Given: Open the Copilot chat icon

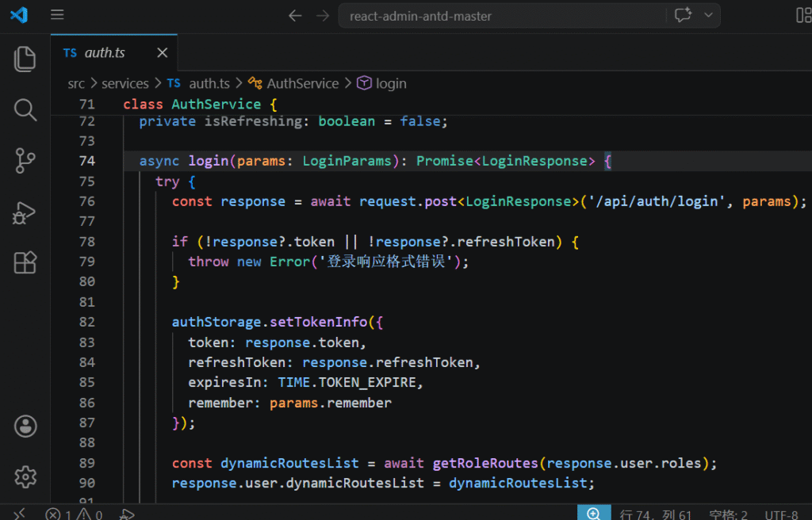Looking at the screenshot, I should (683, 15).
